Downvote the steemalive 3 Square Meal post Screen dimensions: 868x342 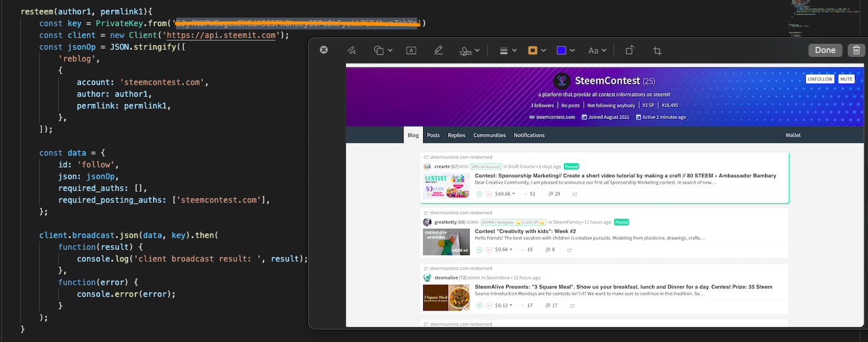(x=489, y=305)
